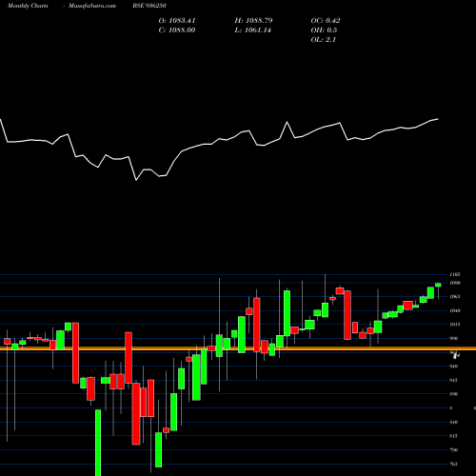Click the 1063 price axis label
The width and height of the screenshot is (476, 476).
tap(455, 296)
